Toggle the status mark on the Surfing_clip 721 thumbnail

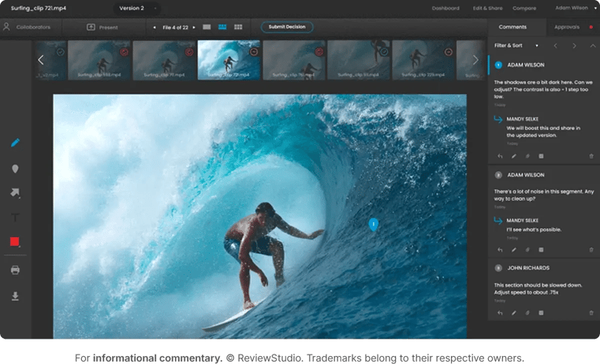click(253, 52)
